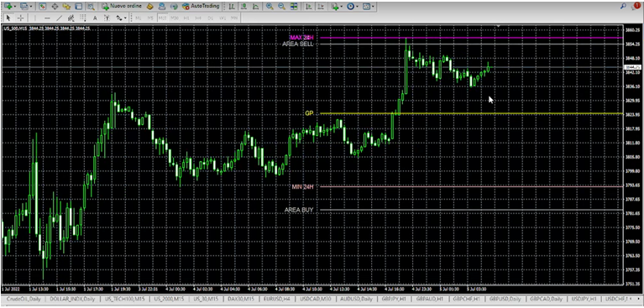Open MetaEditor with the gold book icon
The image size is (644, 308).
click(x=150, y=7)
